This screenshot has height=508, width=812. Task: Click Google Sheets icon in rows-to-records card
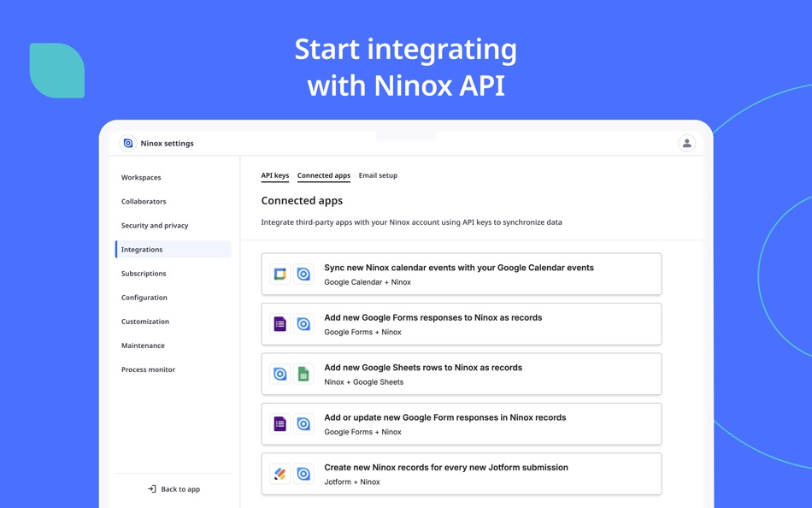point(303,374)
